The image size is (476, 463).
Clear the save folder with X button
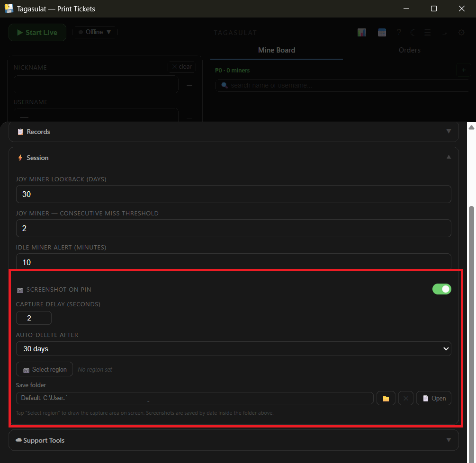coord(406,398)
